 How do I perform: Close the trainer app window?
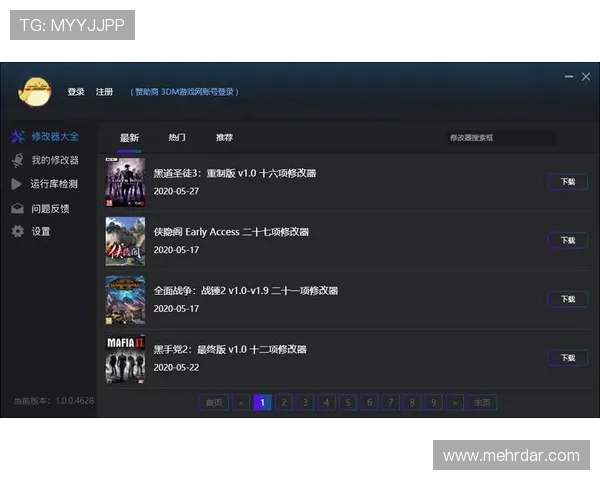586,77
